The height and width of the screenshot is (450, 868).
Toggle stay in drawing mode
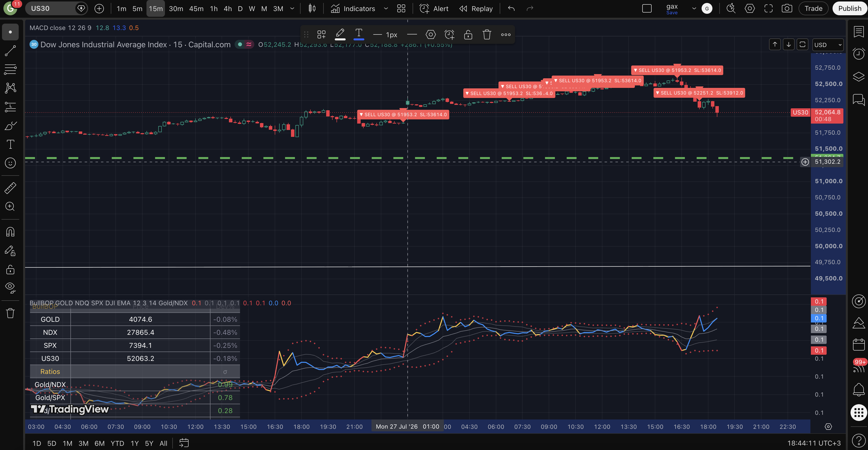pyautogui.click(x=10, y=251)
